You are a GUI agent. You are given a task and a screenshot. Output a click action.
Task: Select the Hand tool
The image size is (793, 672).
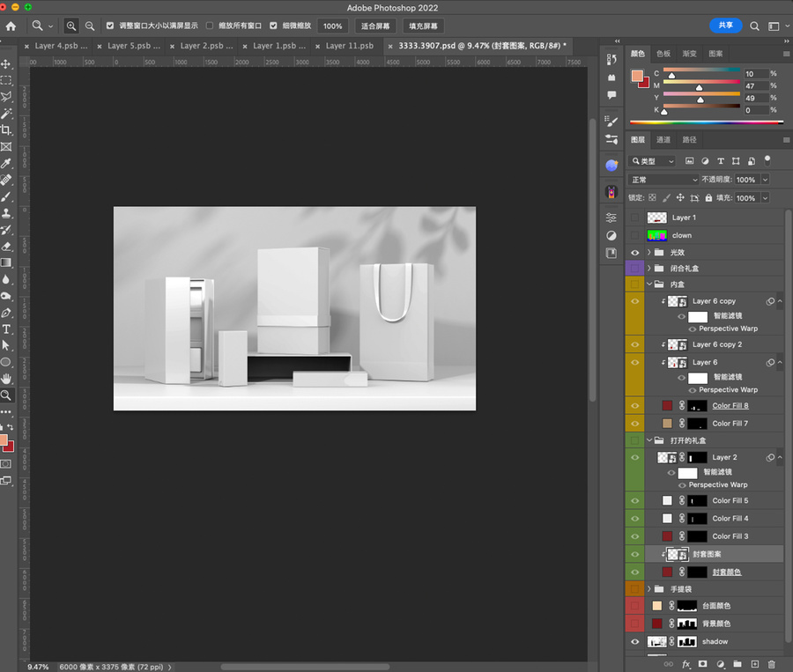point(6,379)
